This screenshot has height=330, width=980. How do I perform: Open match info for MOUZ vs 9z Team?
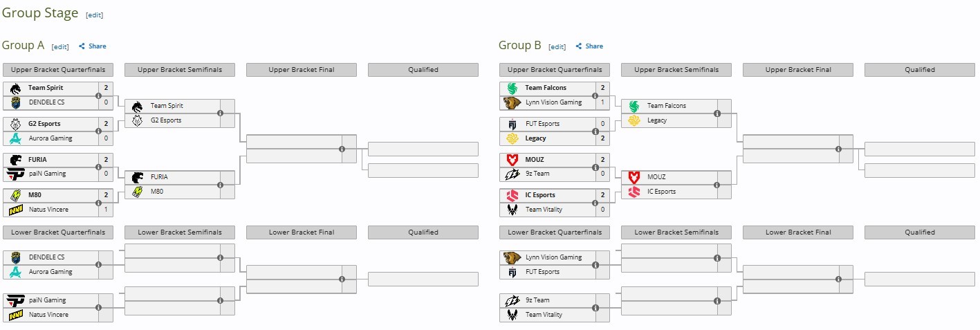(x=595, y=167)
